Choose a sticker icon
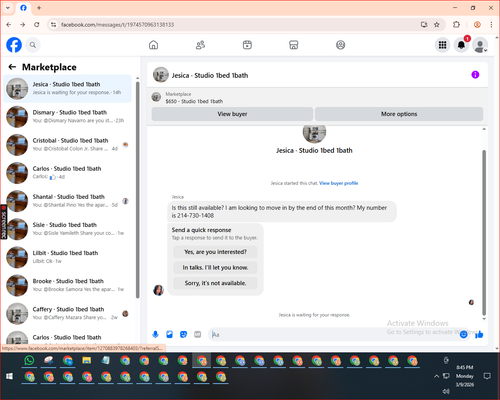The image size is (500, 400). coord(183,334)
